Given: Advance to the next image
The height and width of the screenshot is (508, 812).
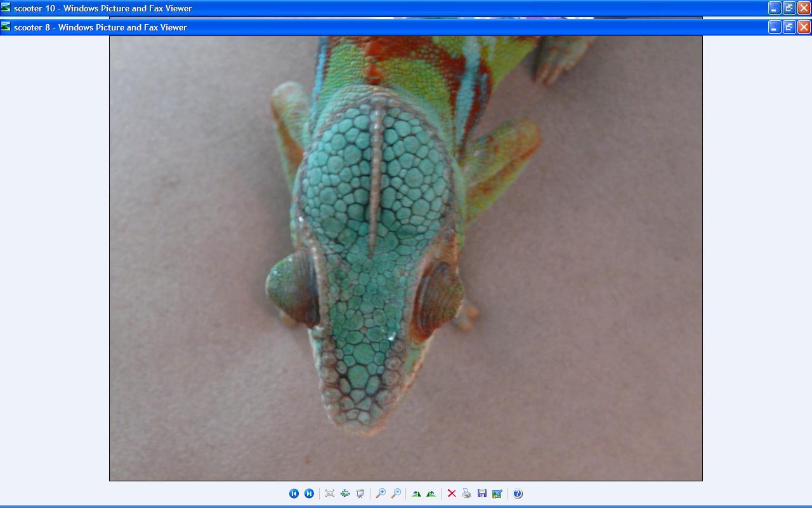Looking at the screenshot, I should tap(309, 493).
